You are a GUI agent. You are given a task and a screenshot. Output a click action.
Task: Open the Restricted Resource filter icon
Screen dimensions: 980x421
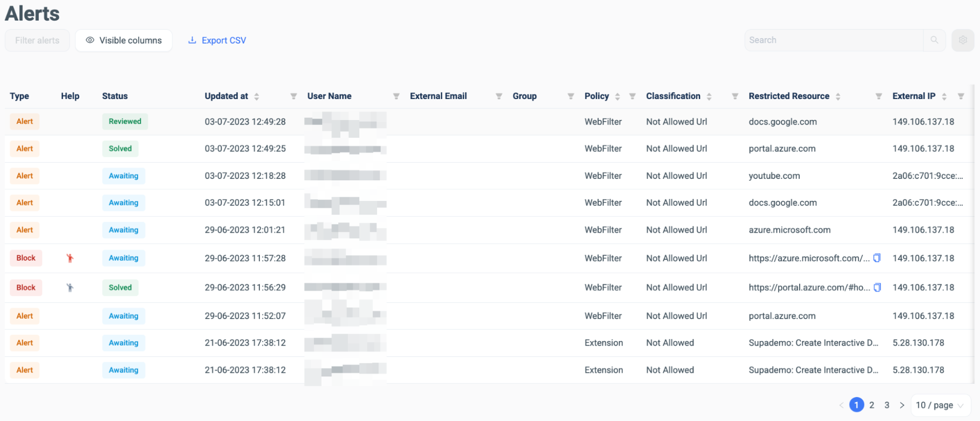pyautogui.click(x=879, y=96)
